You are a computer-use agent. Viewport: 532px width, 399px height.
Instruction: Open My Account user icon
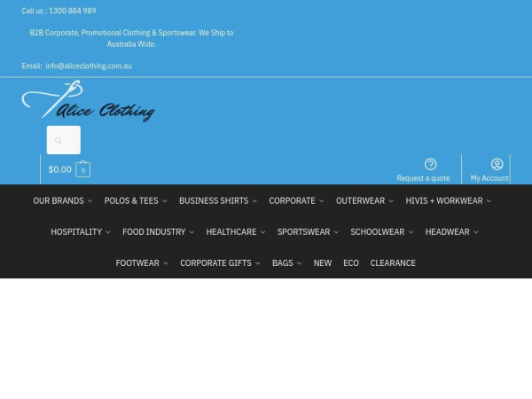[497, 164]
